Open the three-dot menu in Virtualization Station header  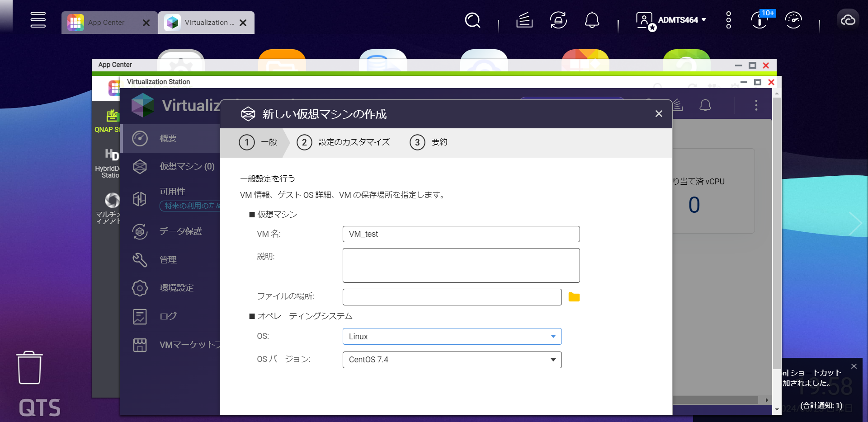pos(756,105)
